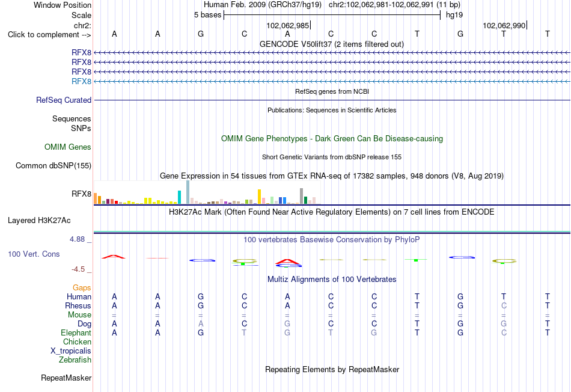Click 'Repeating Elements by RepeatMasker' title

pos(332,369)
